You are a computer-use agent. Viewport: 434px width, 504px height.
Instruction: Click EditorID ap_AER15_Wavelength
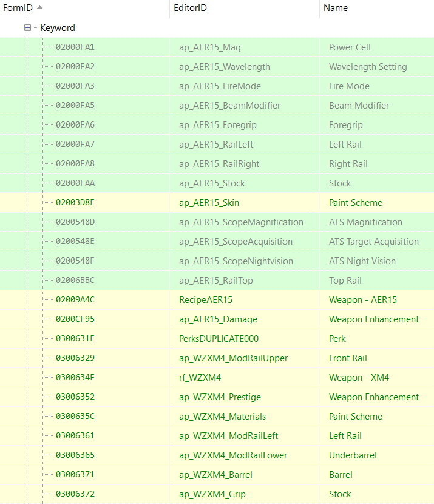tap(224, 67)
